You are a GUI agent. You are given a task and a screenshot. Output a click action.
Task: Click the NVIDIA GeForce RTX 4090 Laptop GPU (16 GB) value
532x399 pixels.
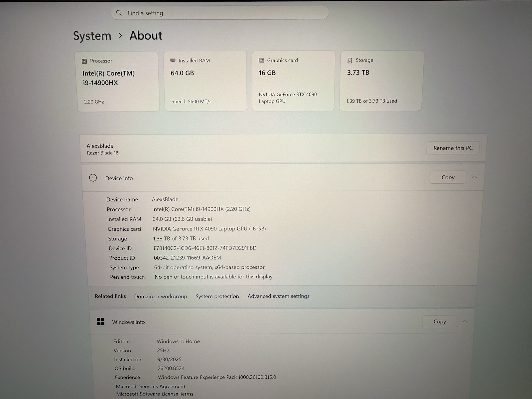(209, 228)
